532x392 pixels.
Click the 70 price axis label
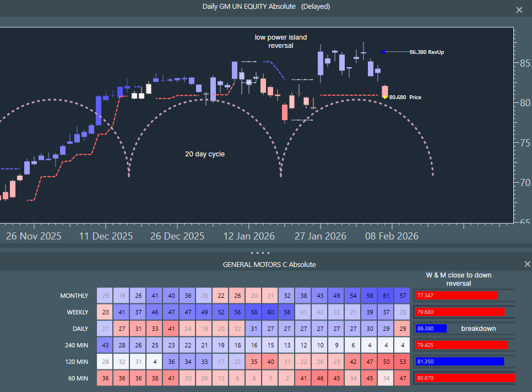pos(525,182)
